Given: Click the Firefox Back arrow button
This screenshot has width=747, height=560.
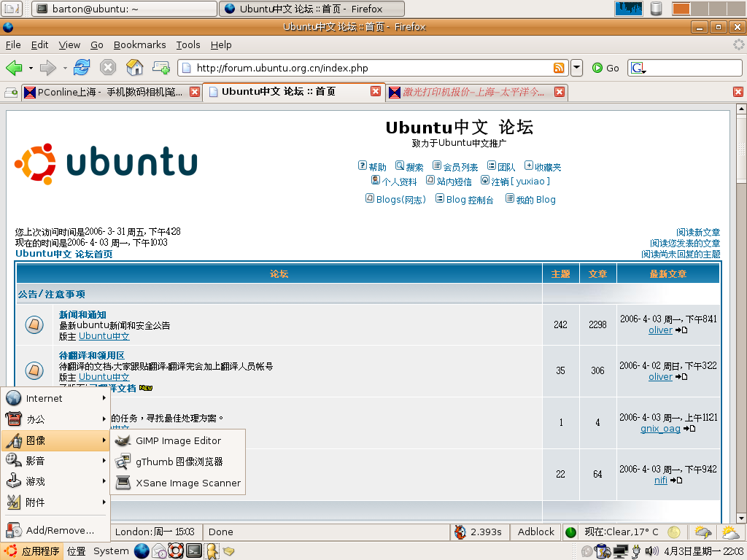Looking at the screenshot, I should pyautogui.click(x=14, y=68).
